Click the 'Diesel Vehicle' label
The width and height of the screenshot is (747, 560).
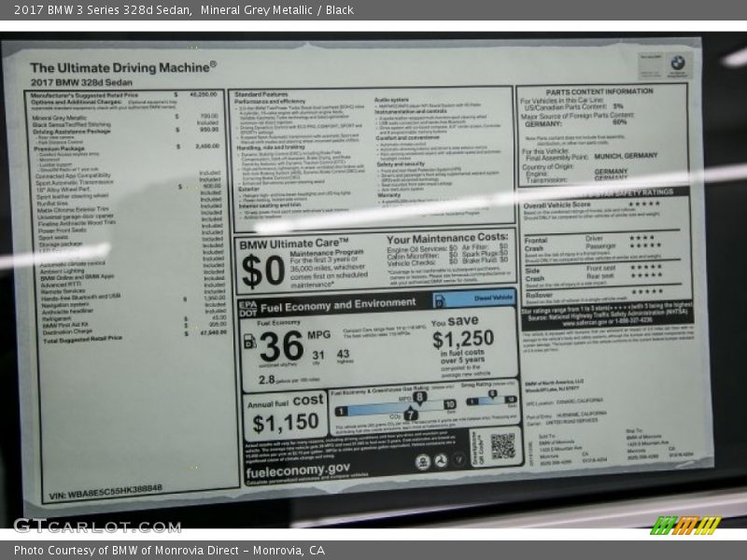pos(494,298)
